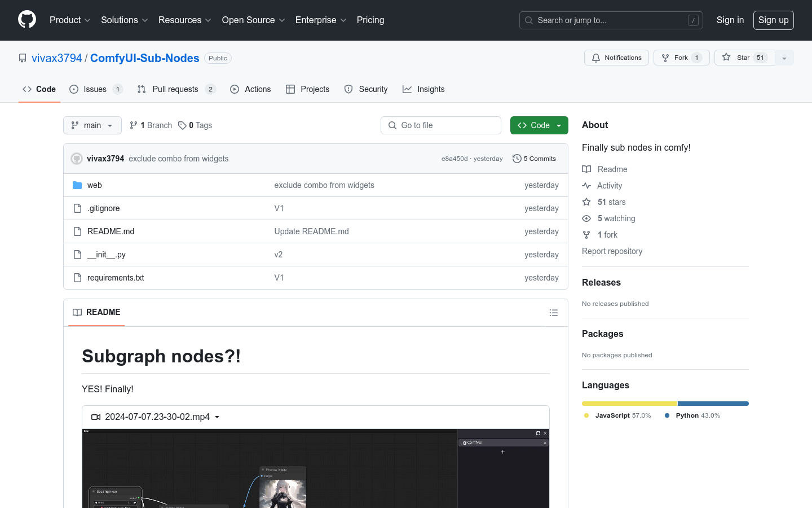
Task: Click the README.md file icon
Action: coord(77,231)
